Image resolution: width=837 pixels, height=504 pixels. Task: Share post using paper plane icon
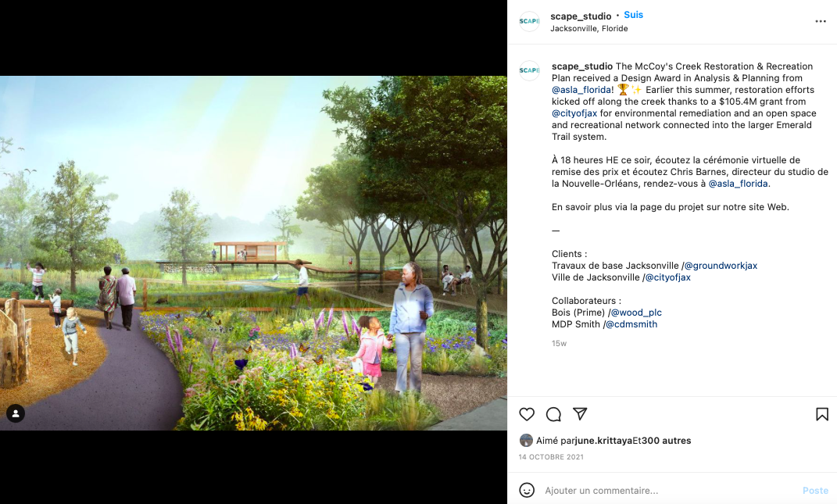pos(580,414)
